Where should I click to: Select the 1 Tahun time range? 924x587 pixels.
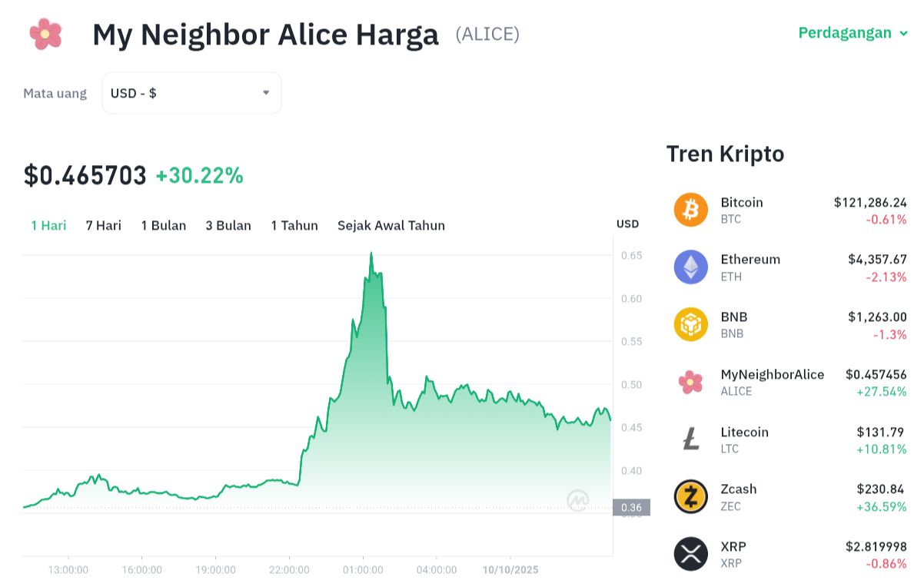pyautogui.click(x=294, y=225)
